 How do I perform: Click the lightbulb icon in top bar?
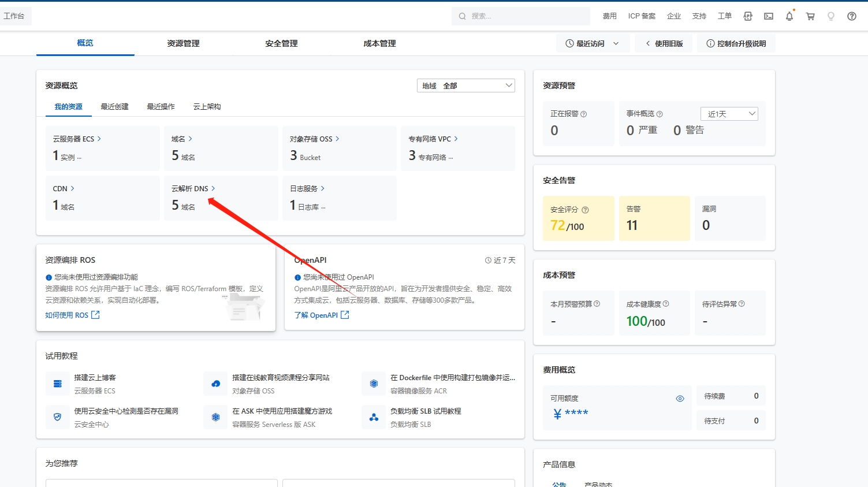click(x=831, y=16)
